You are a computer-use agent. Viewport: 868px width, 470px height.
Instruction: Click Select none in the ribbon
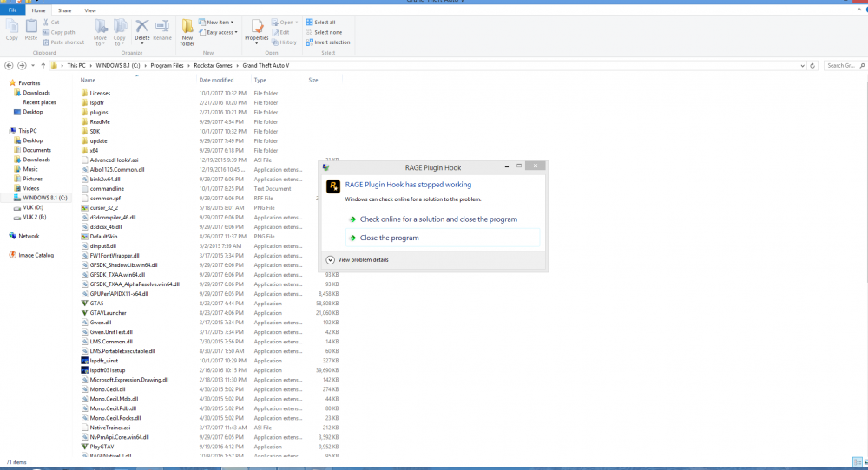click(x=324, y=32)
